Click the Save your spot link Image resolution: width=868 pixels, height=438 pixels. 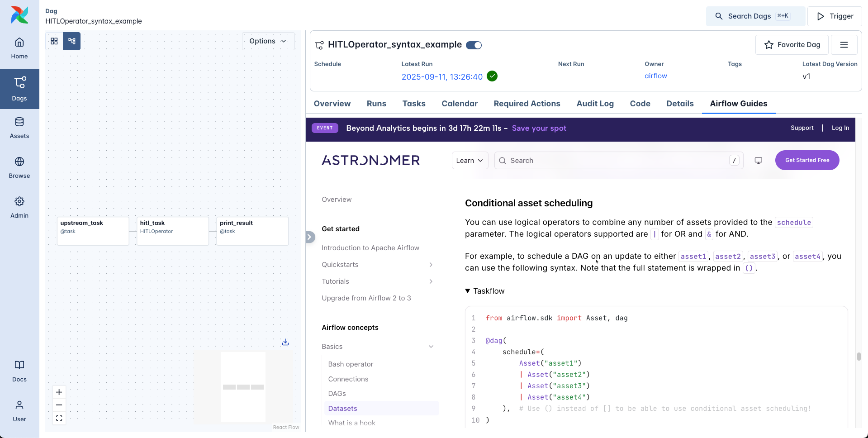(539, 128)
